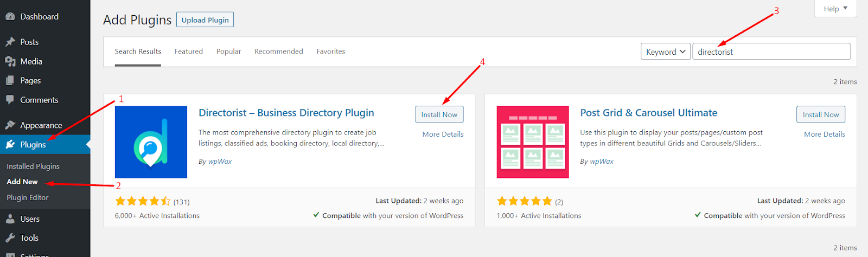The image size is (868, 257).
Task: Click wpWax author link under Directorist
Action: click(x=220, y=162)
